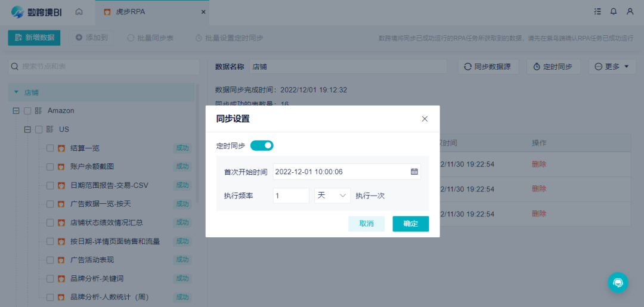Close the 同步设置 dialog with X
The height and width of the screenshot is (307, 644).
425,119
